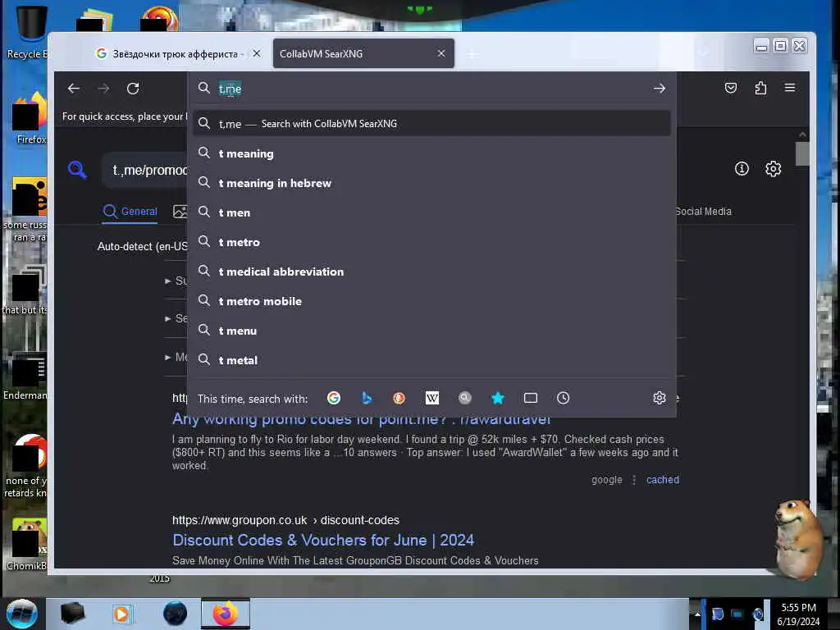Open the media player taskbar icon

pyautogui.click(x=121, y=614)
